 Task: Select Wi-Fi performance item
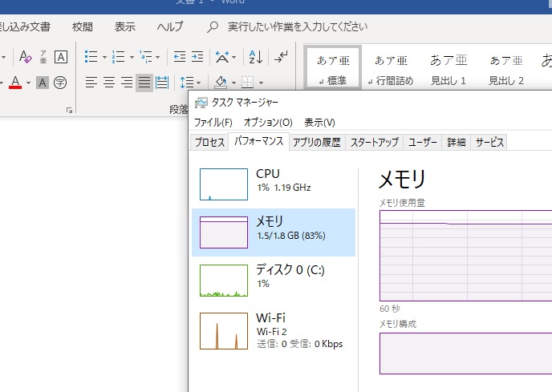point(274,331)
